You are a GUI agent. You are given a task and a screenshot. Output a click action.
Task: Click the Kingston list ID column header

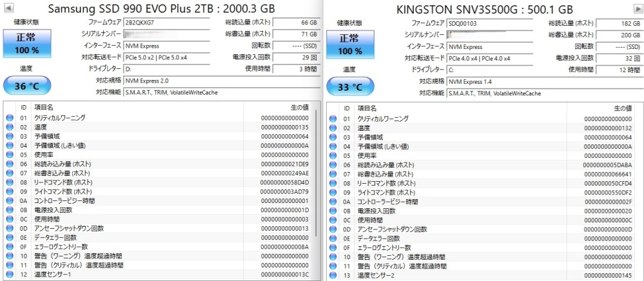click(347, 108)
